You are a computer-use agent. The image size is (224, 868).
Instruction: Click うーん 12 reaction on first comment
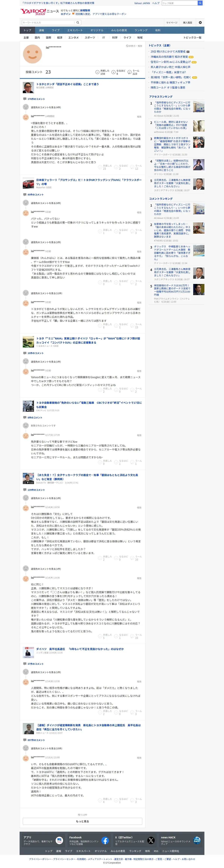pyautogui.click(x=136, y=167)
